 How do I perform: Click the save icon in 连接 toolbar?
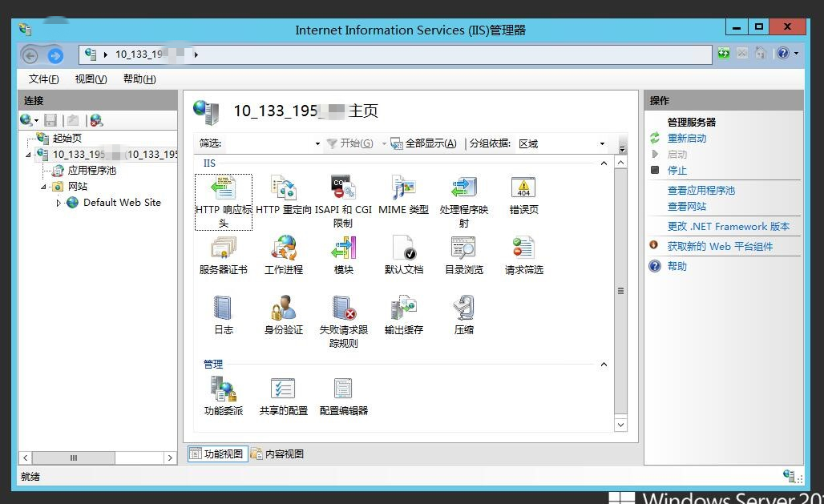tap(50, 120)
